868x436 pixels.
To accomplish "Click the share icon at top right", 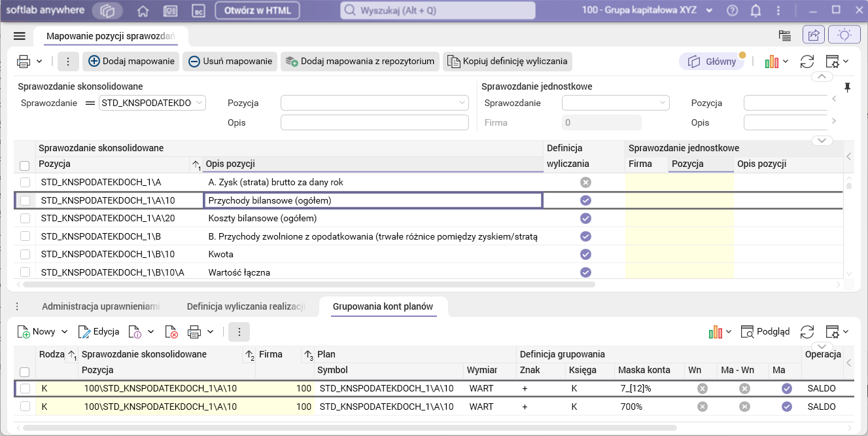I will click(x=814, y=35).
